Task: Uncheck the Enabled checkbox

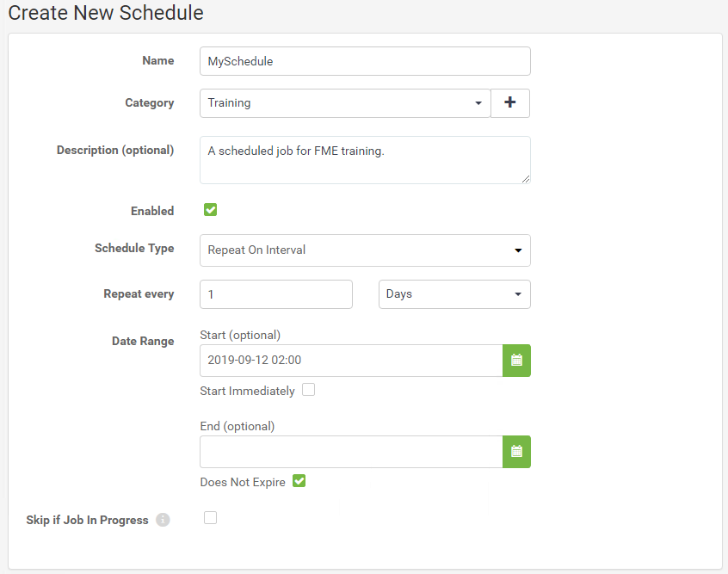Action: click(x=210, y=210)
